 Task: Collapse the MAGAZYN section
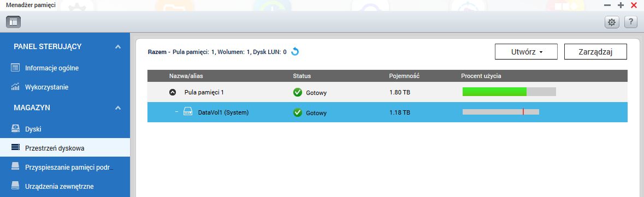click(118, 108)
